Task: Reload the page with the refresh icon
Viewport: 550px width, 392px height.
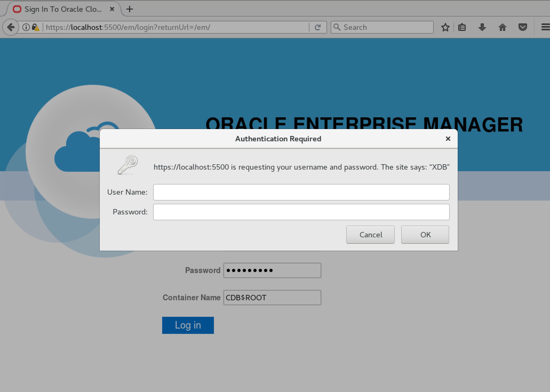Action: click(317, 27)
